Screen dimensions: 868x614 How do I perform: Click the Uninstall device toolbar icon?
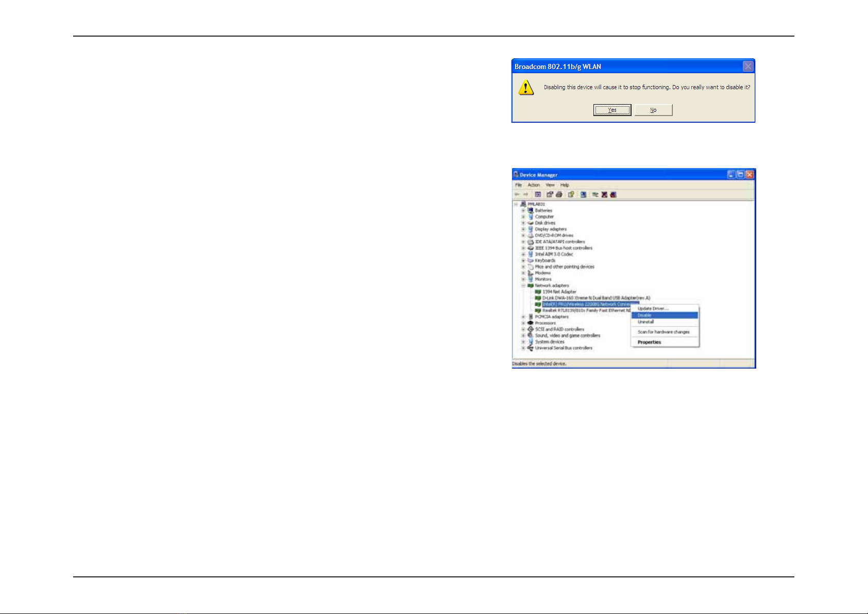tap(613, 194)
